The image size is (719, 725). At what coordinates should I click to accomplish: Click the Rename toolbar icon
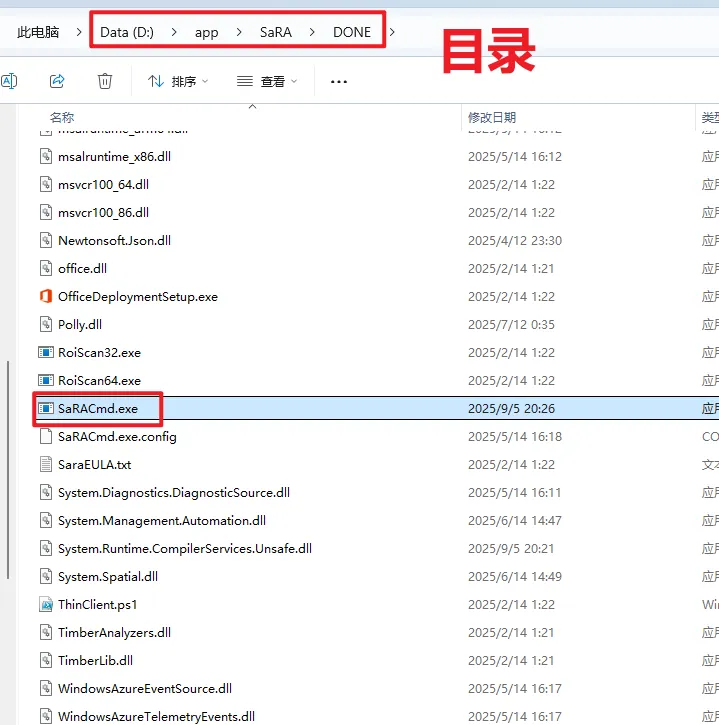pos(9,81)
